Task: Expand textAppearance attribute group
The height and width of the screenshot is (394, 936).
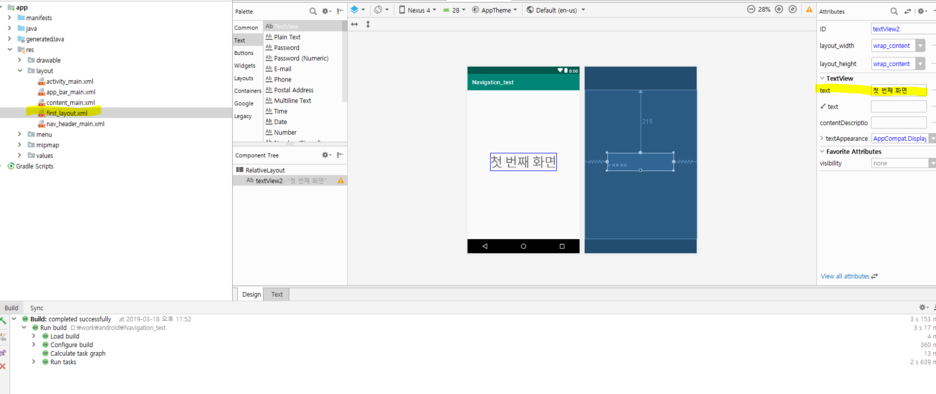Action: coord(823,138)
